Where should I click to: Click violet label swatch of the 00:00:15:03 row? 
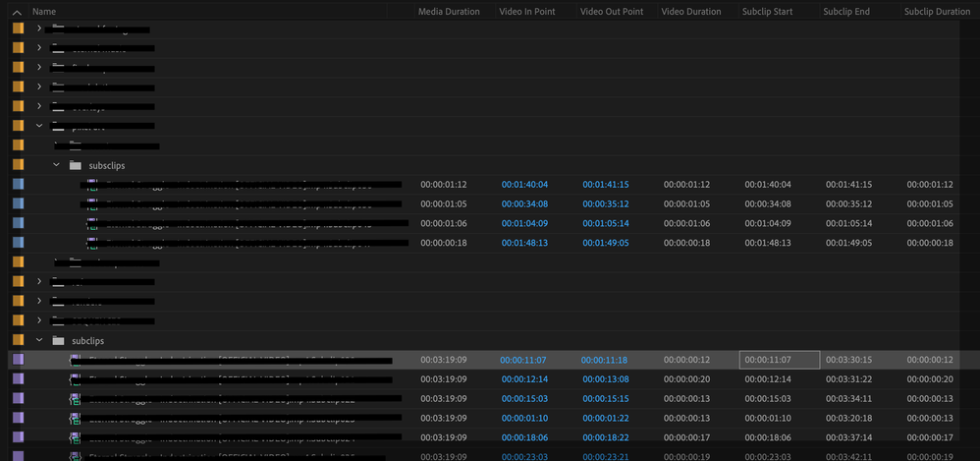point(18,398)
